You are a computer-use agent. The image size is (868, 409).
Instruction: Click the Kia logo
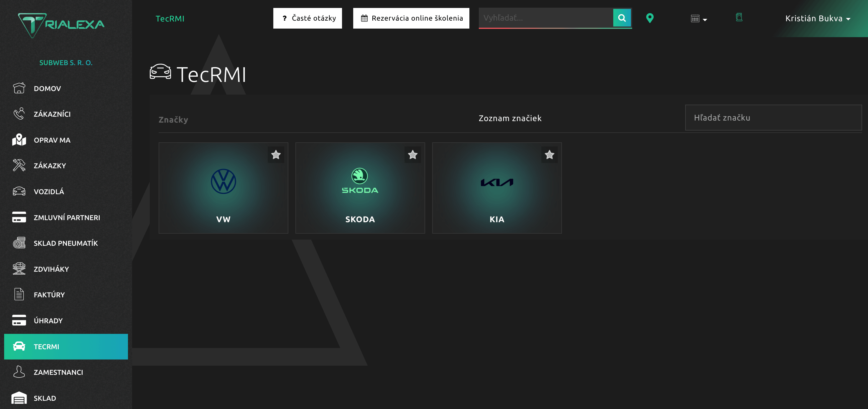coord(497,182)
